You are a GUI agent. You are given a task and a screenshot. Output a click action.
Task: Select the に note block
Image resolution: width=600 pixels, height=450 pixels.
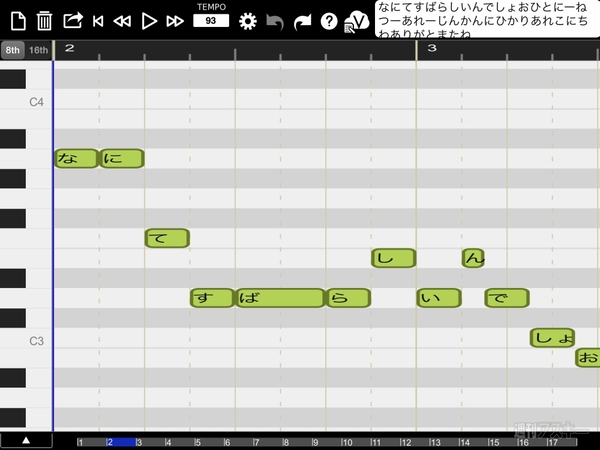(x=122, y=158)
